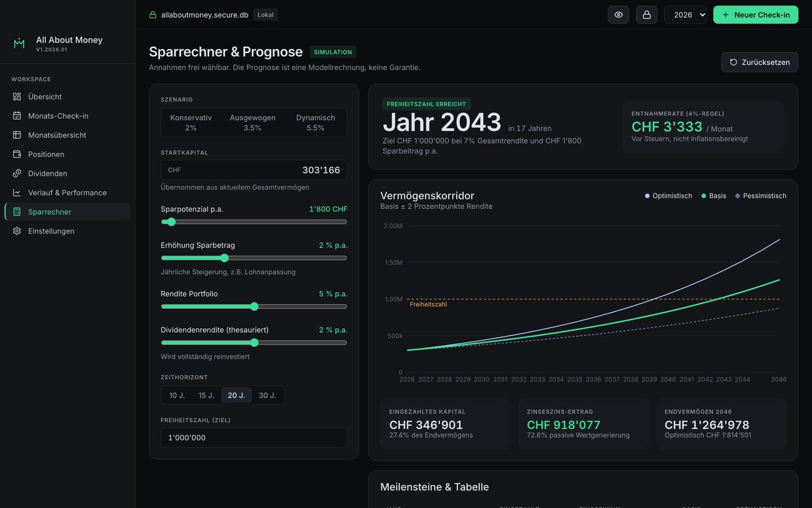Image resolution: width=812 pixels, height=508 pixels.
Task: Click the Einstellungen gear icon
Action: [17, 231]
